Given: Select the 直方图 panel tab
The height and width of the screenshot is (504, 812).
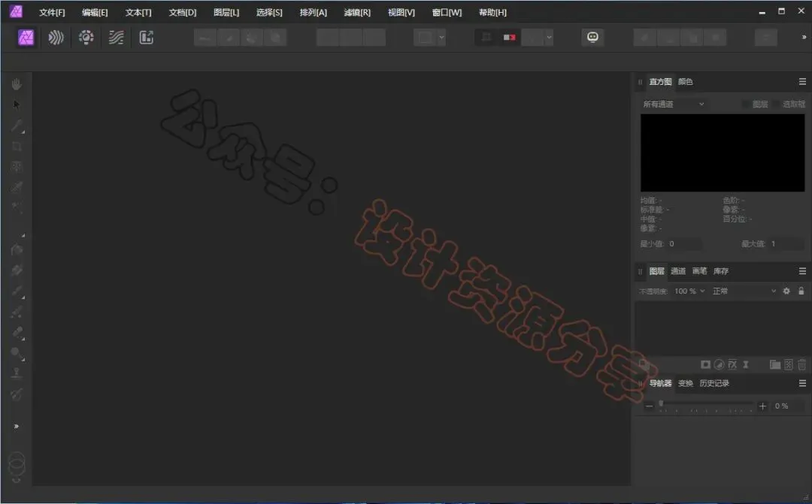Looking at the screenshot, I should pyautogui.click(x=660, y=82).
